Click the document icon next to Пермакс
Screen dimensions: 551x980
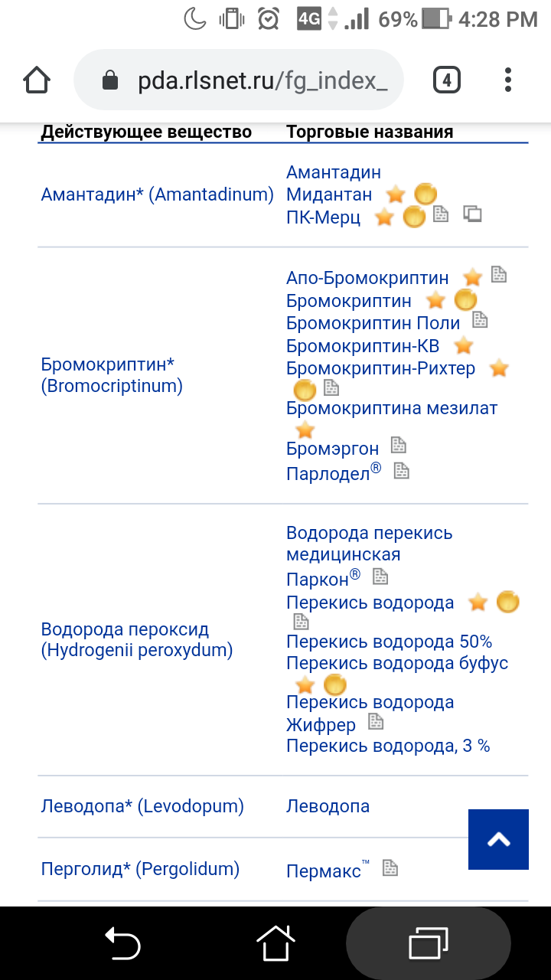point(390,867)
